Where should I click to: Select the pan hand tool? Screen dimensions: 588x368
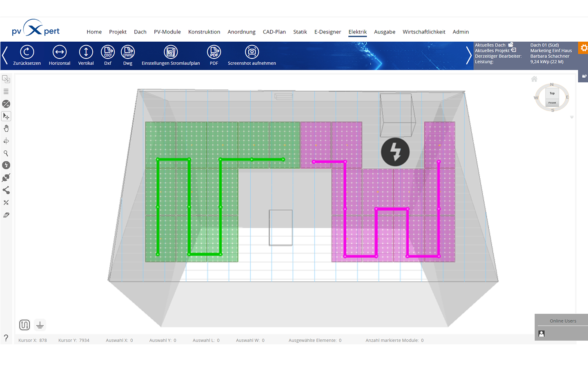point(6,128)
